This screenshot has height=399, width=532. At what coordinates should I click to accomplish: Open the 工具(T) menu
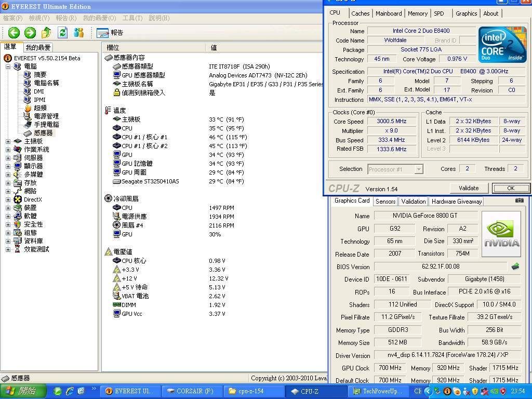132,18
